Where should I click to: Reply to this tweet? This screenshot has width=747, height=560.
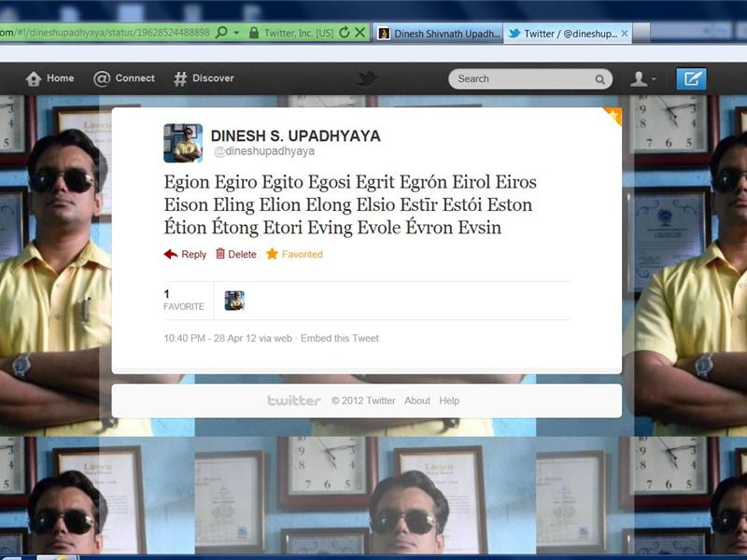pyautogui.click(x=185, y=254)
